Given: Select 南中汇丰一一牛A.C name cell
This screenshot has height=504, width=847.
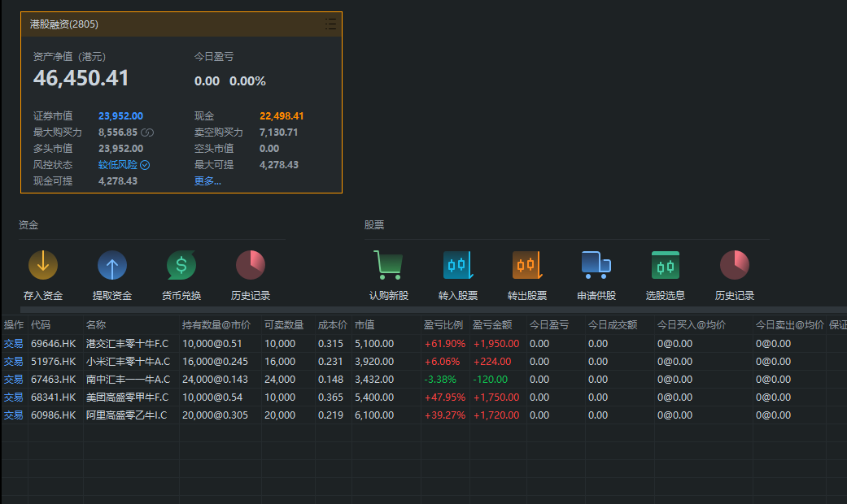Looking at the screenshot, I should coord(128,380).
